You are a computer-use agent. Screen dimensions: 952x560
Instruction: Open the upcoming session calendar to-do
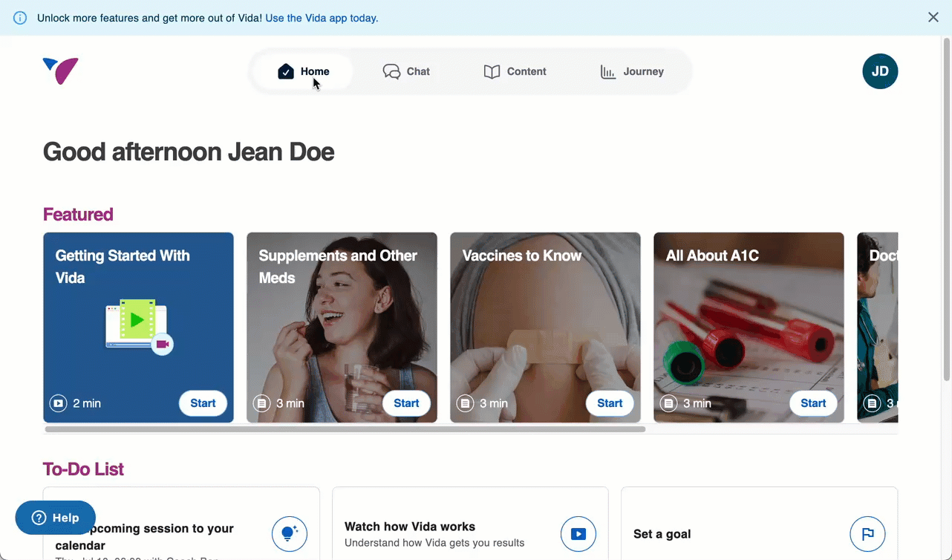tap(181, 524)
